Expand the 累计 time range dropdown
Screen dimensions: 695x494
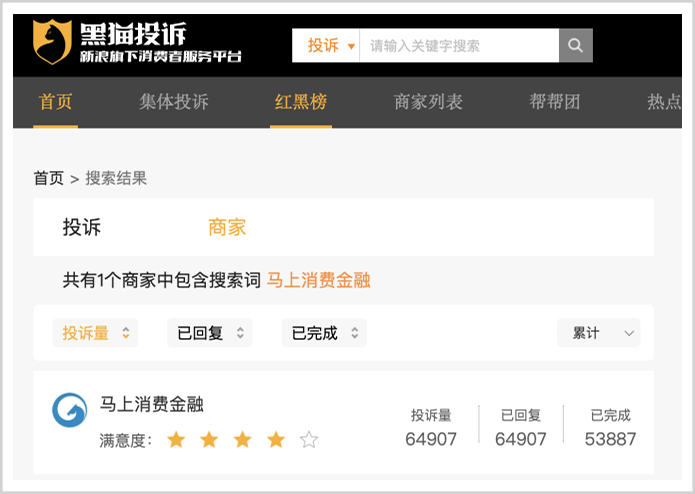click(598, 333)
